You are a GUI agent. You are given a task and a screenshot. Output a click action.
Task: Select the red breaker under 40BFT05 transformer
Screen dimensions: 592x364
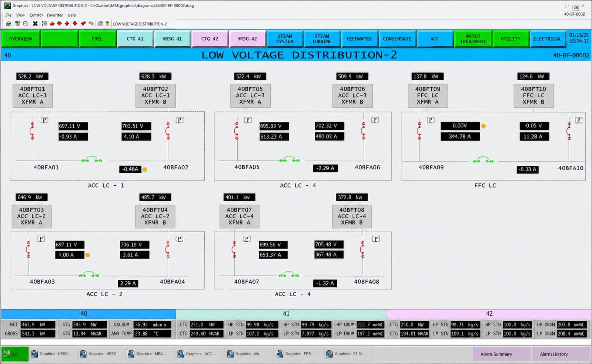click(x=237, y=131)
